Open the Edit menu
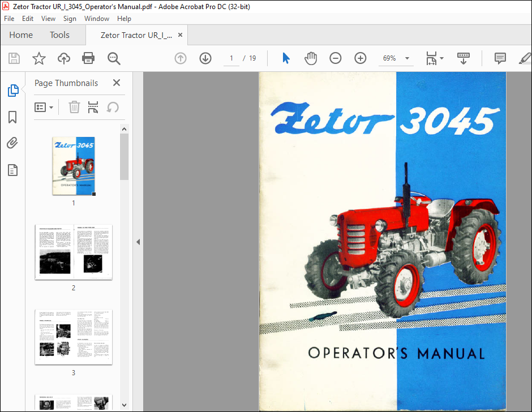The width and height of the screenshot is (532, 412). tap(28, 19)
